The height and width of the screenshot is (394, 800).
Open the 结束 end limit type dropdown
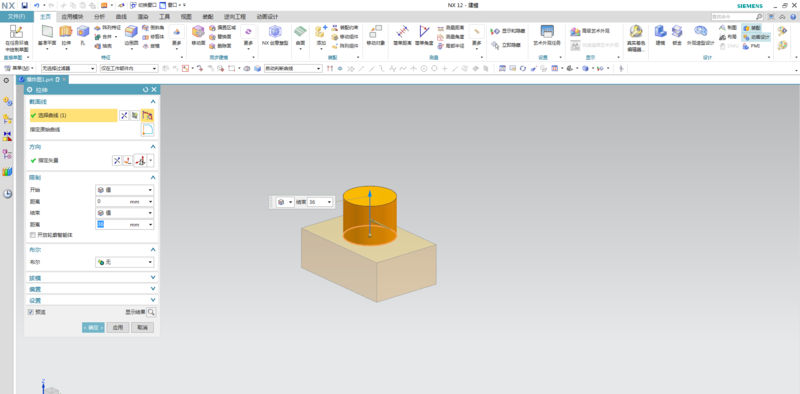[124, 213]
